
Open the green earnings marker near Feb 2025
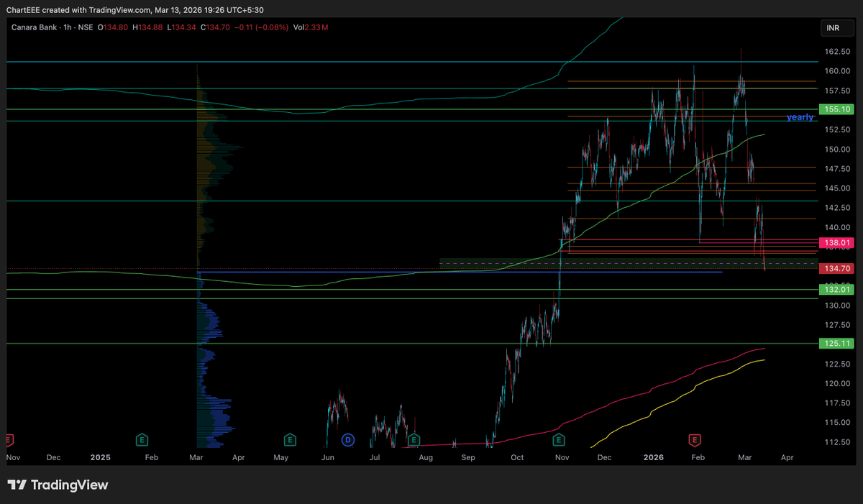[142, 439]
